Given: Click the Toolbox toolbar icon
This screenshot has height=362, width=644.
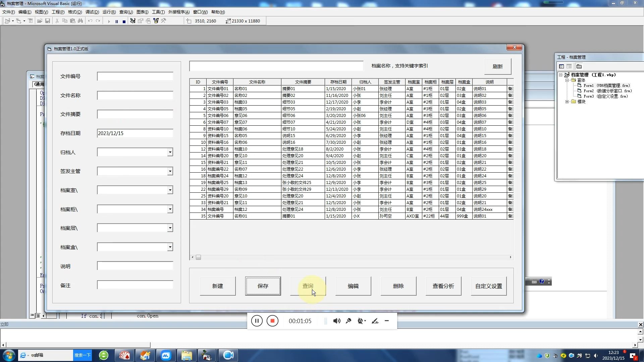Looking at the screenshot, I should [x=164, y=21].
